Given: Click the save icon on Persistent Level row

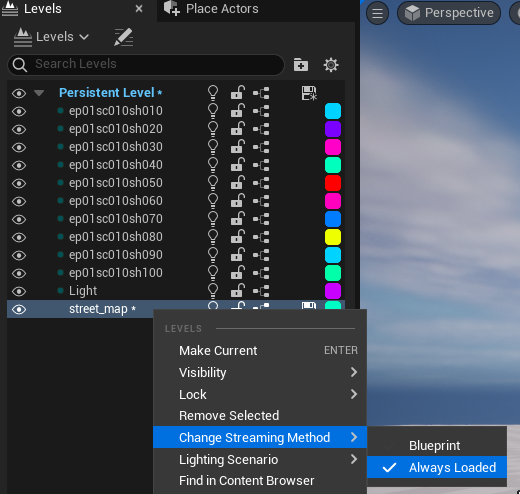Looking at the screenshot, I should point(309,93).
